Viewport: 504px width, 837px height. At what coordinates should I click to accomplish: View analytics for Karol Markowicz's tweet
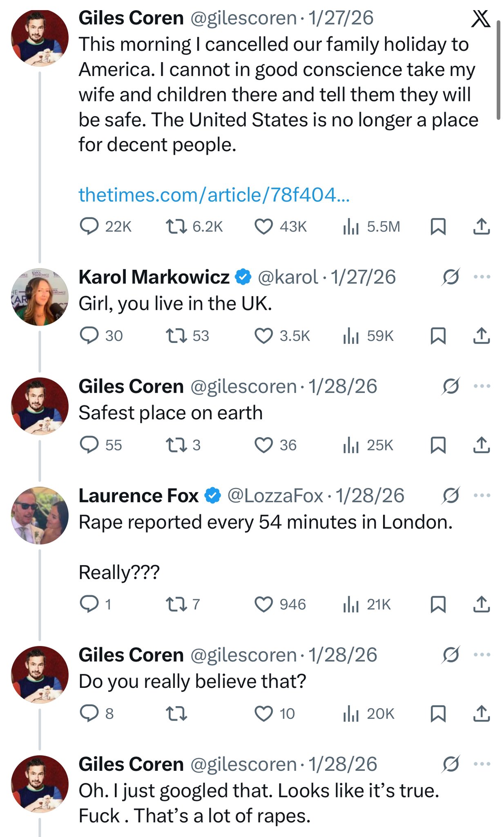click(351, 336)
